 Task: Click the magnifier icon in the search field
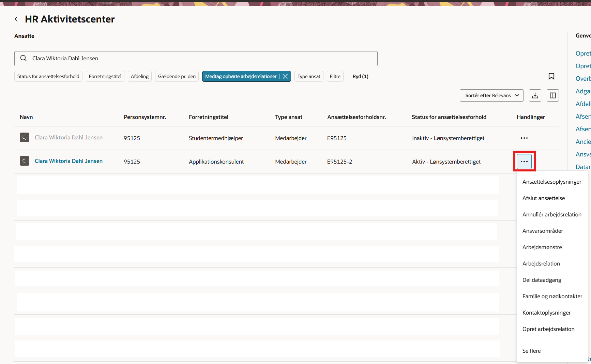(x=24, y=58)
